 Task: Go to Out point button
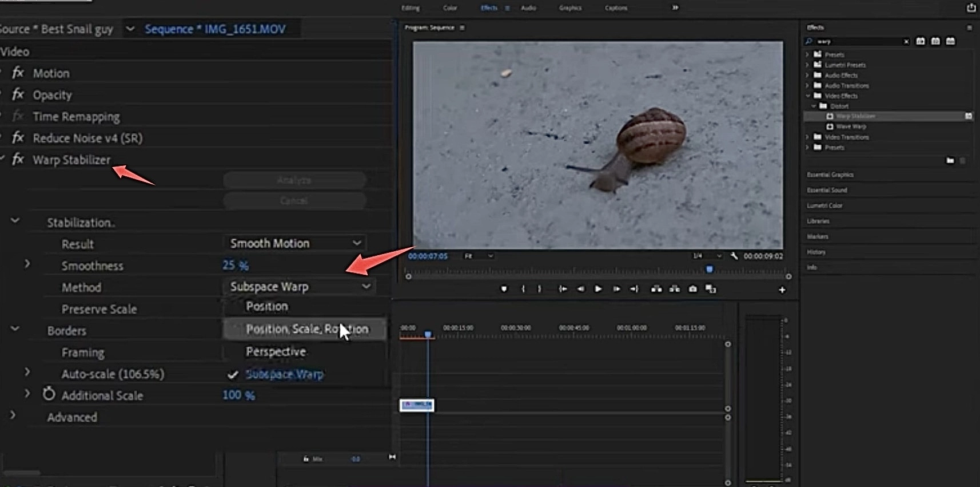point(634,289)
